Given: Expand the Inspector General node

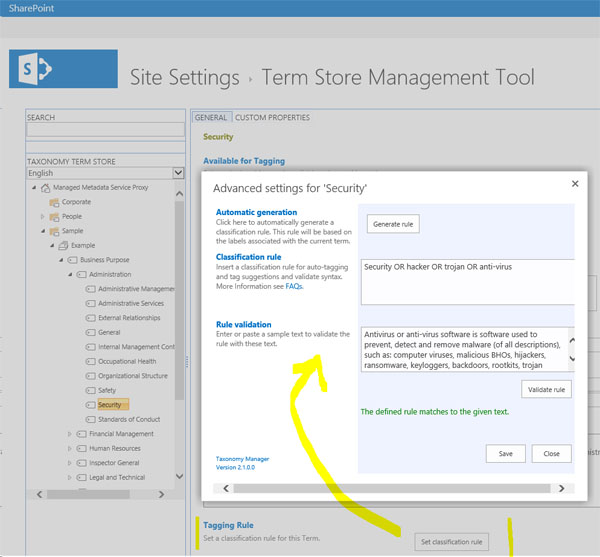Looking at the screenshot, I should pyautogui.click(x=70, y=463).
